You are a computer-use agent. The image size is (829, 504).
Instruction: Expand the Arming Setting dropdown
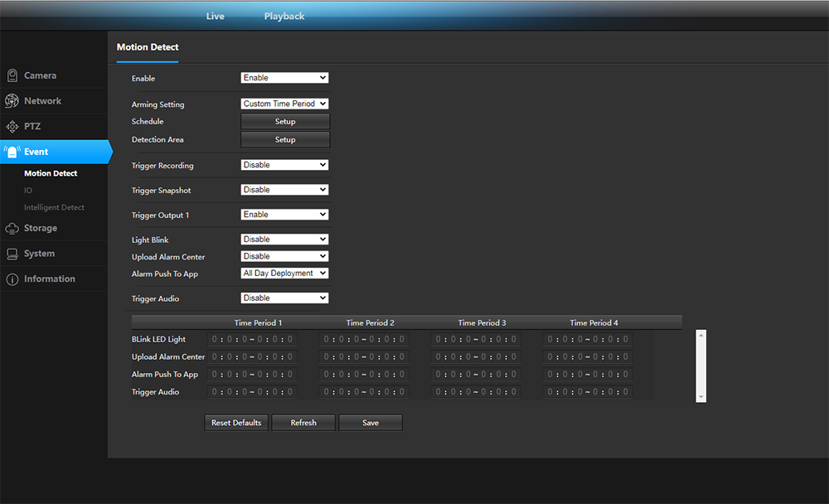pyautogui.click(x=284, y=104)
